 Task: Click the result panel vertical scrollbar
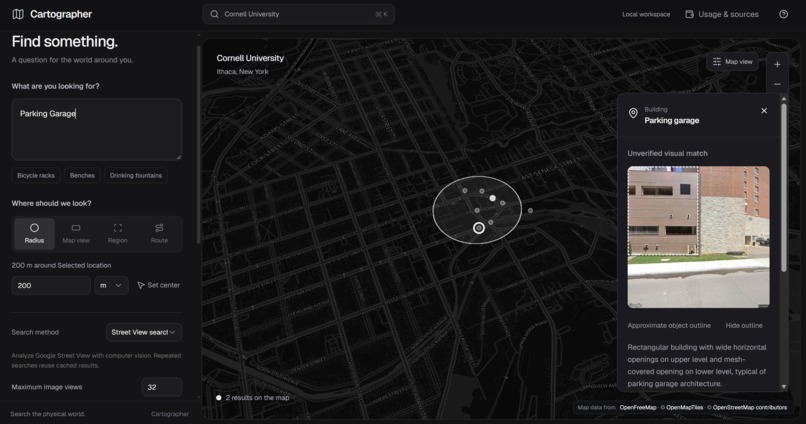(x=783, y=188)
